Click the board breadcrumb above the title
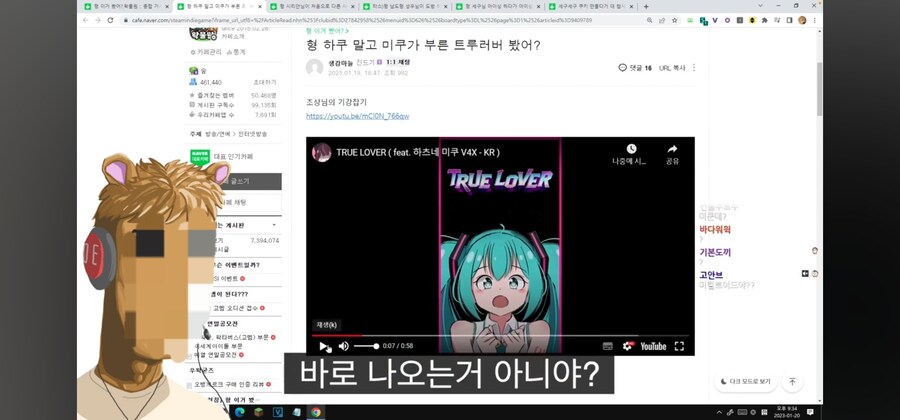900x420 pixels. pyautogui.click(x=327, y=31)
